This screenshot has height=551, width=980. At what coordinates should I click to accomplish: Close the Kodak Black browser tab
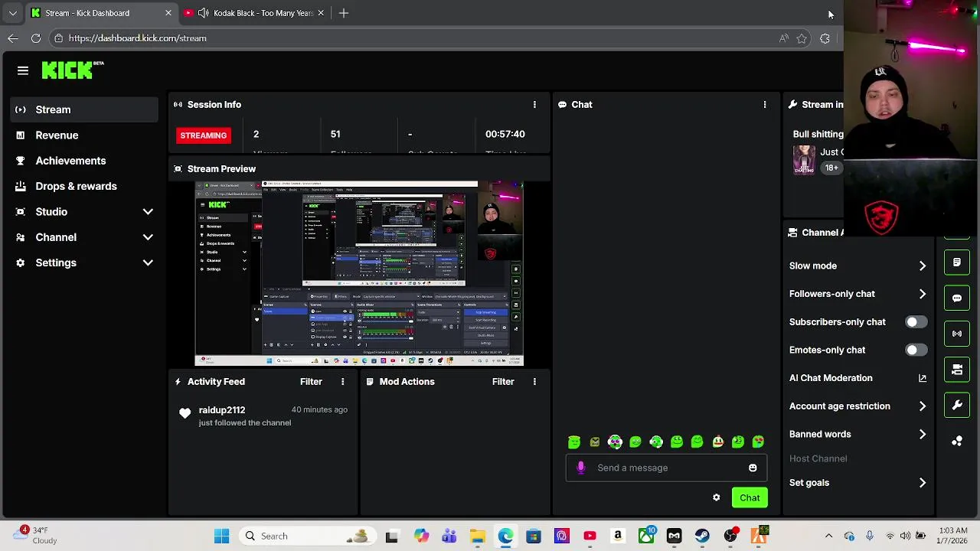pos(321,13)
